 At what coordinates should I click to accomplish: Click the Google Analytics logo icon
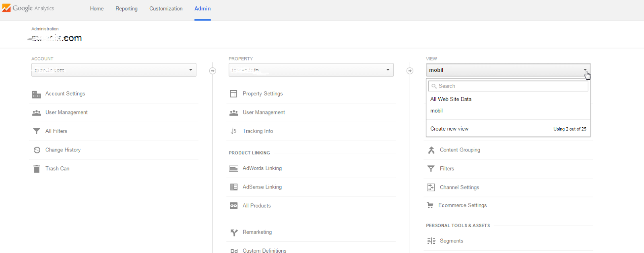(6, 8)
